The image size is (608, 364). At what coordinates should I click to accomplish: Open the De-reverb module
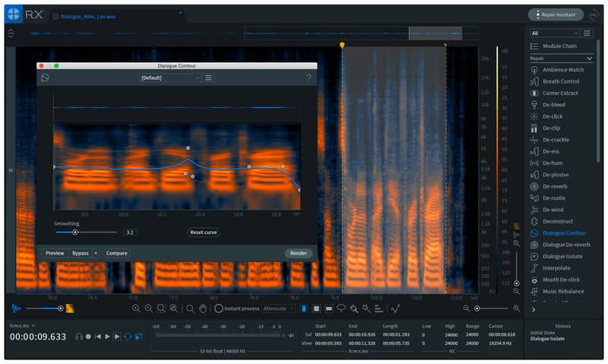point(549,186)
